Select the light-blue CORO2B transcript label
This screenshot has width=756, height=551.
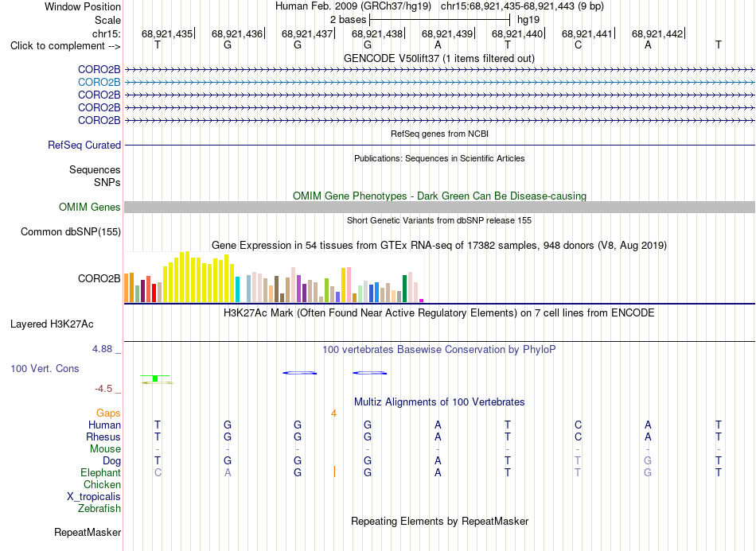coord(99,83)
